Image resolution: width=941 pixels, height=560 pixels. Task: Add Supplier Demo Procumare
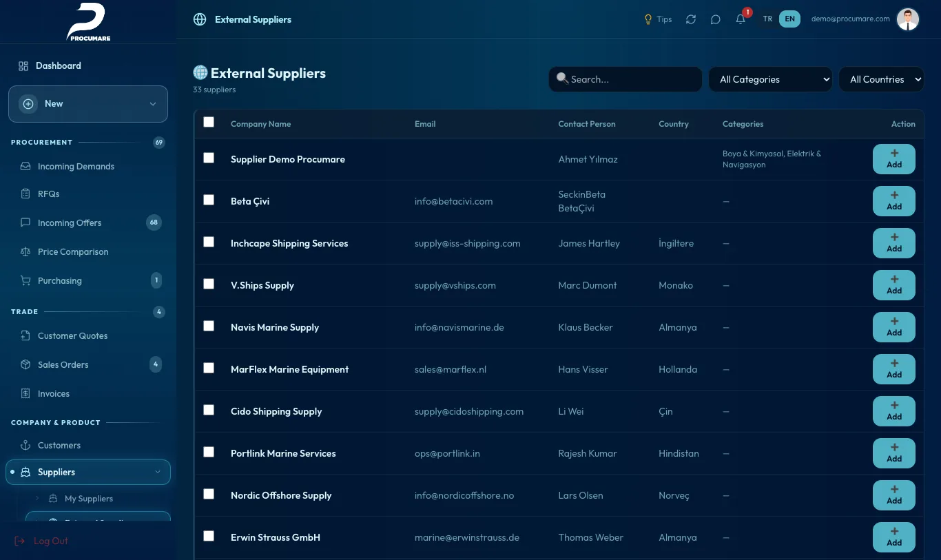tap(893, 159)
